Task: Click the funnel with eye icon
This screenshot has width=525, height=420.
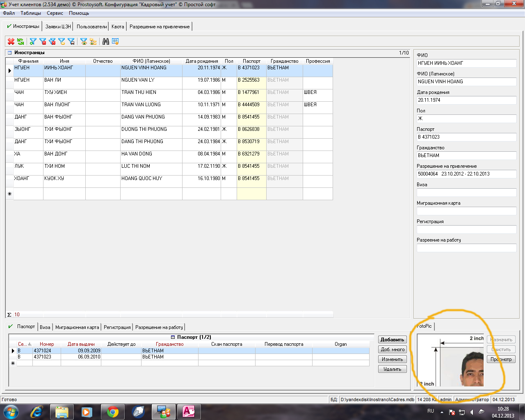Action: [84, 41]
